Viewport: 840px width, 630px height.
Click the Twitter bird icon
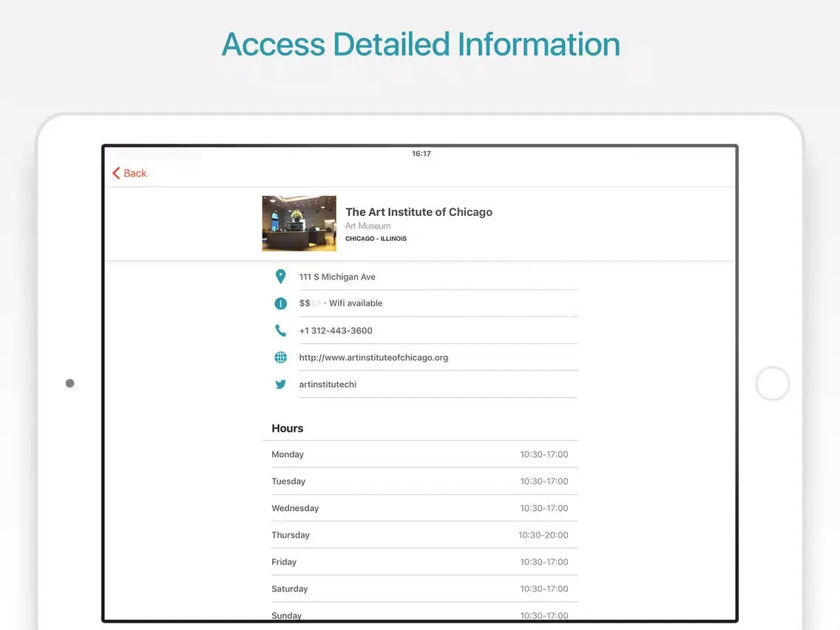point(280,384)
